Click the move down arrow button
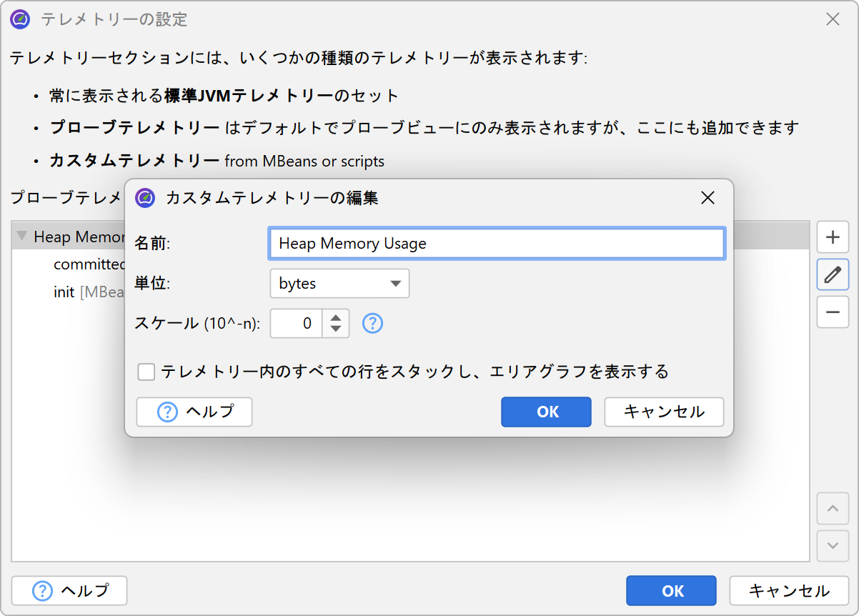 tap(833, 545)
